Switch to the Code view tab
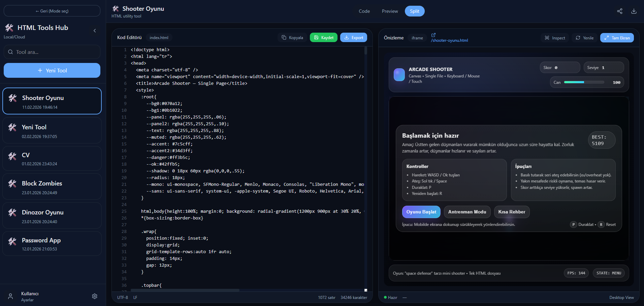Image resolution: width=644 pixels, height=306 pixels. tap(364, 11)
